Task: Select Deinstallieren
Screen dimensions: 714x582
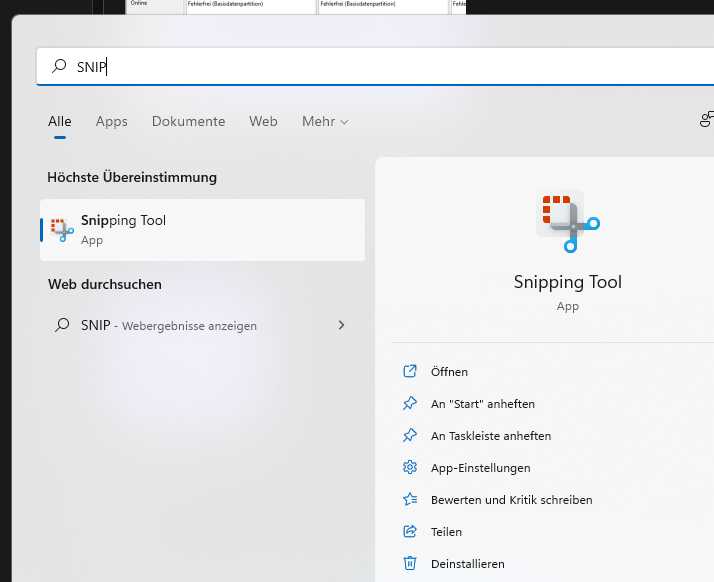Action: click(x=468, y=564)
